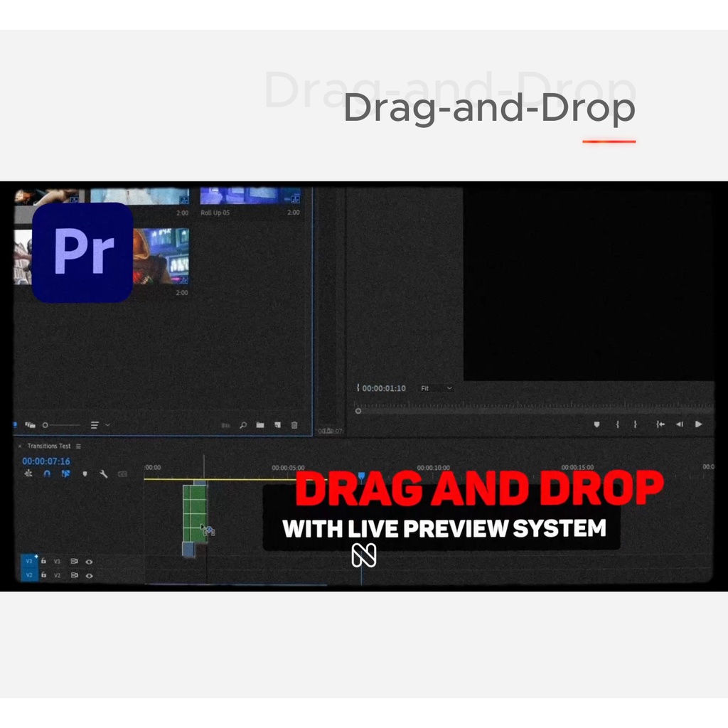Click Mark In bracket in Program Monitor
The height and width of the screenshot is (728, 728).
click(617, 424)
